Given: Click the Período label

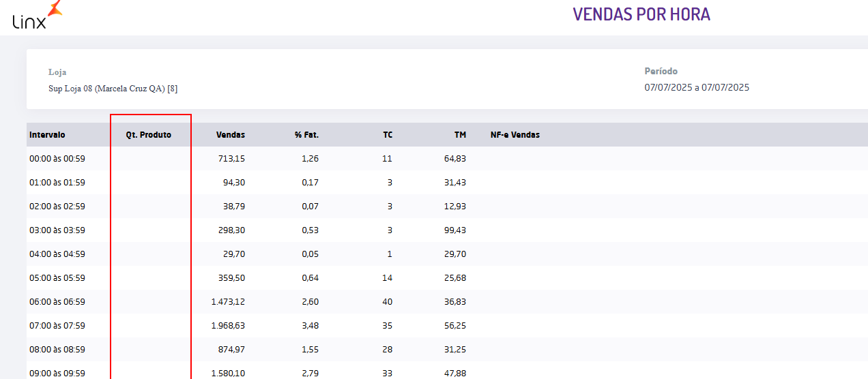Looking at the screenshot, I should click(661, 71).
